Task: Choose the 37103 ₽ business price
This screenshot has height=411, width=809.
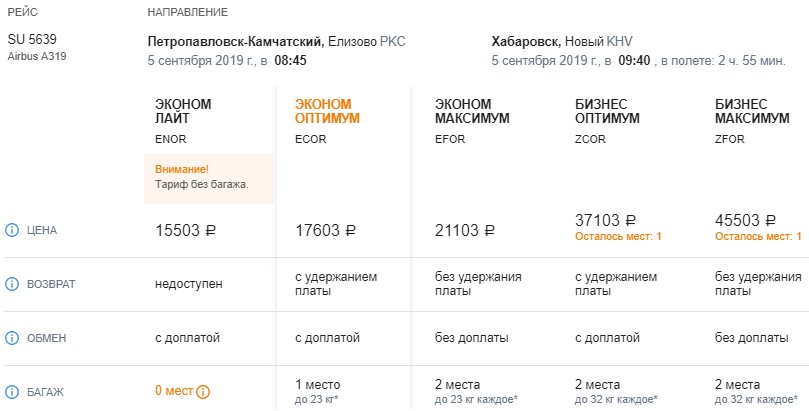Action: tap(606, 221)
